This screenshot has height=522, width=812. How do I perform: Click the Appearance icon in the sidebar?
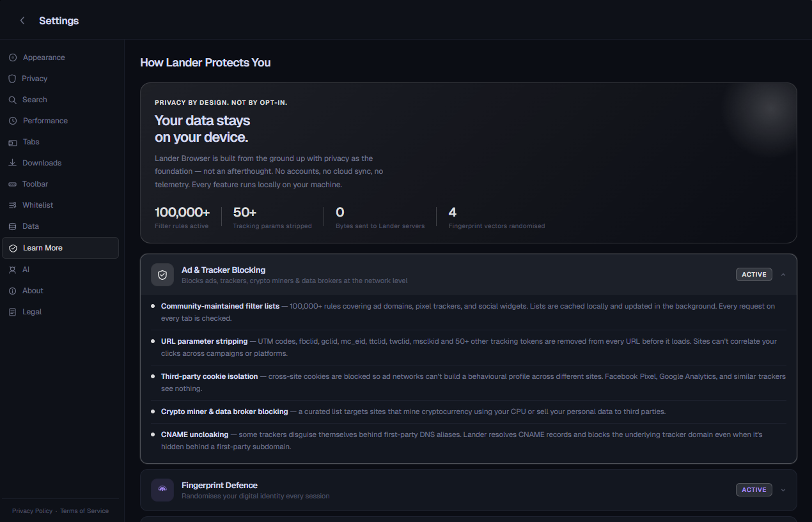point(13,58)
